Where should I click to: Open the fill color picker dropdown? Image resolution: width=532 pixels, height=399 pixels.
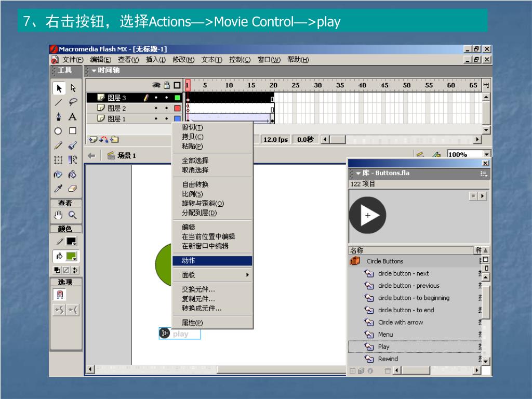[72, 256]
